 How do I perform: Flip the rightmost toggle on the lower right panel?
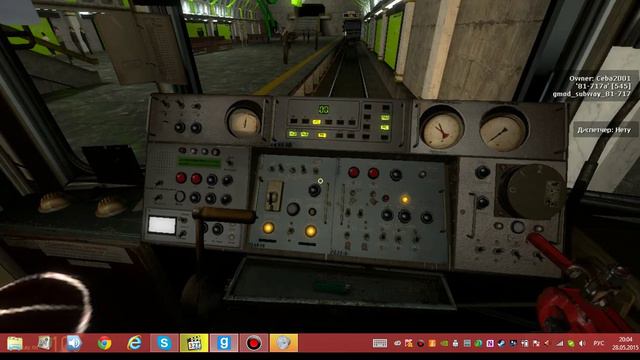coord(538,256)
